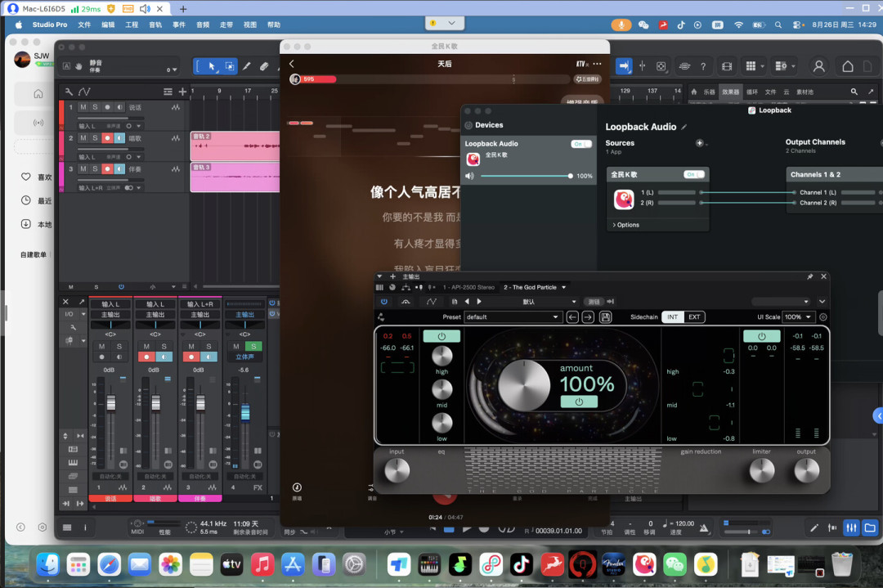
Task: Open the 文件 menu in menu bar
Action: pyautogui.click(x=84, y=25)
